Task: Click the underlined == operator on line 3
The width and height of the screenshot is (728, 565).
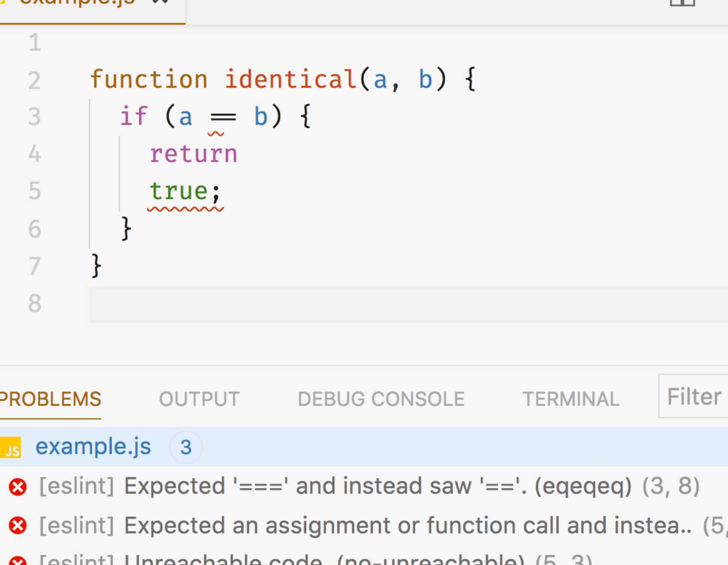Action: (x=223, y=117)
